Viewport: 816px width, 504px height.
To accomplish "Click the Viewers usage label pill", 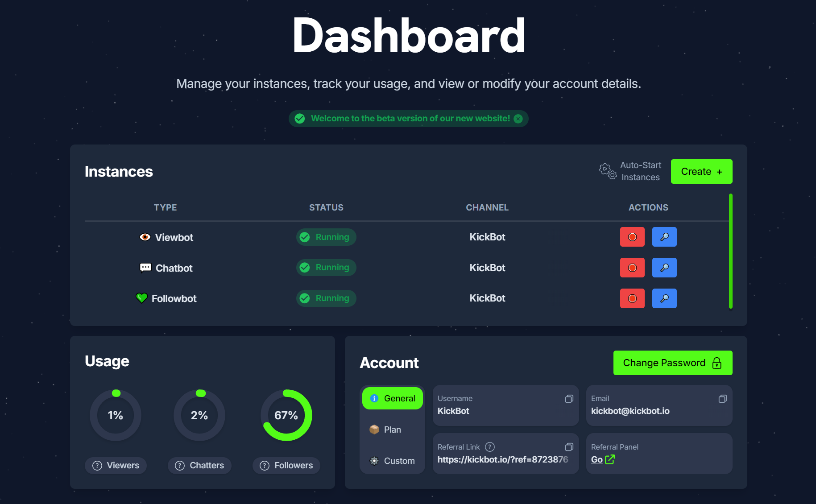I will 116,466.
